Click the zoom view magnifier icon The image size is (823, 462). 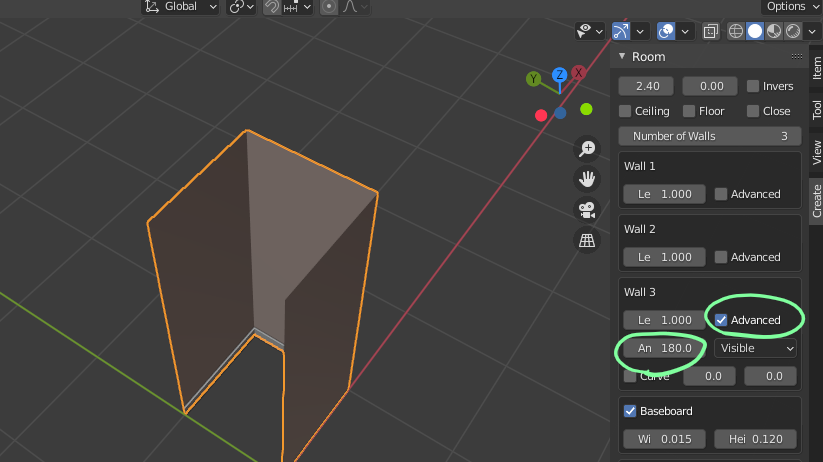587,149
